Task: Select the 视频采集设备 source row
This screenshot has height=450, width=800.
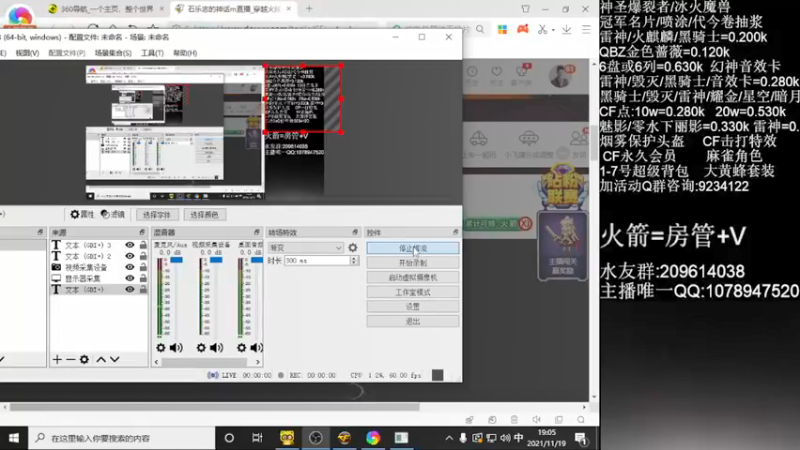Action: click(x=99, y=267)
